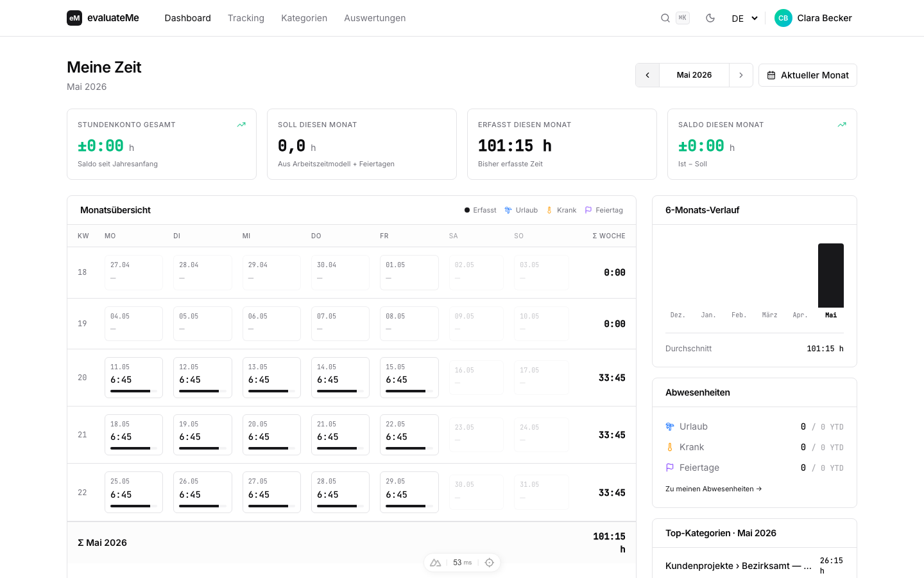The image size is (924, 578).
Task: Go to previous month with left chevron
Action: [x=647, y=75]
